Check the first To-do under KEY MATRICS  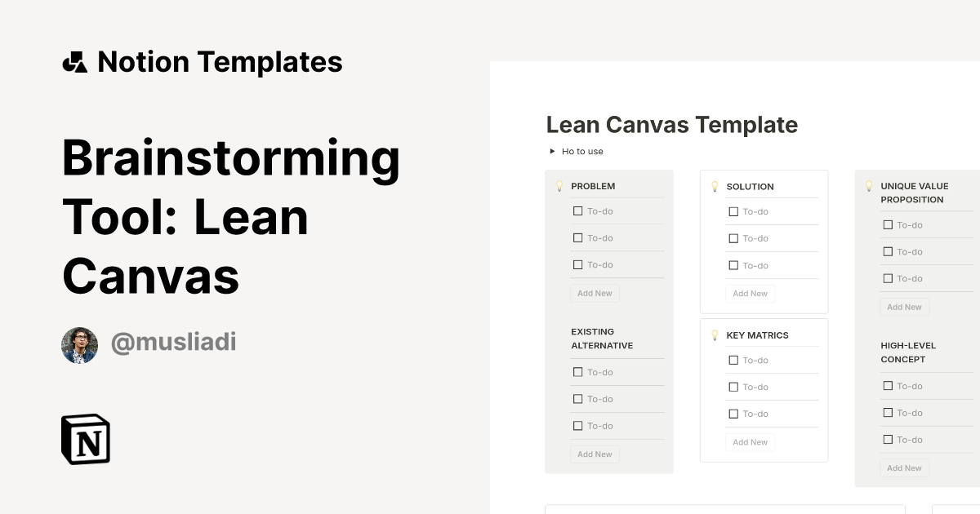(733, 360)
